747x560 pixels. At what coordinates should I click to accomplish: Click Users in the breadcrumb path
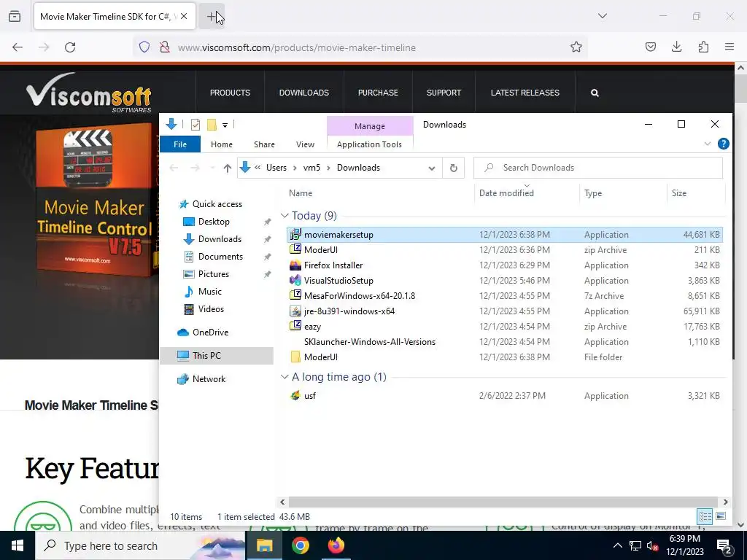[x=276, y=168]
